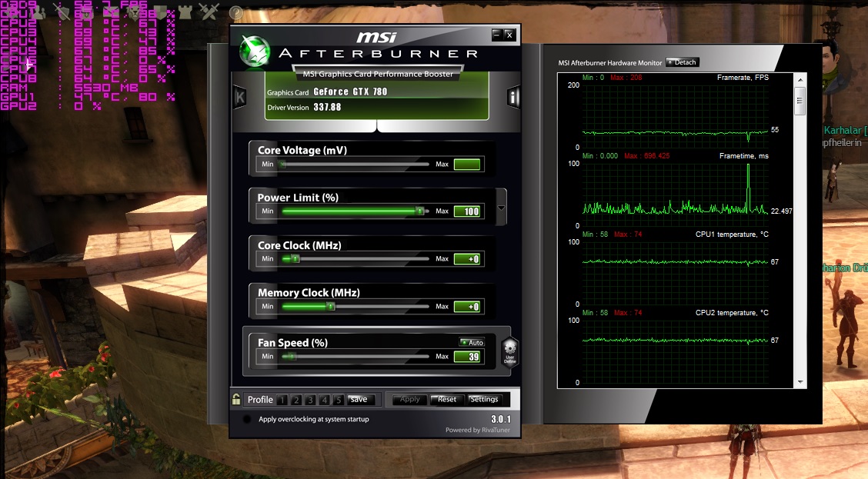Click the Core Voltage value field
Image resolution: width=868 pixels, height=479 pixels.
[467, 165]
